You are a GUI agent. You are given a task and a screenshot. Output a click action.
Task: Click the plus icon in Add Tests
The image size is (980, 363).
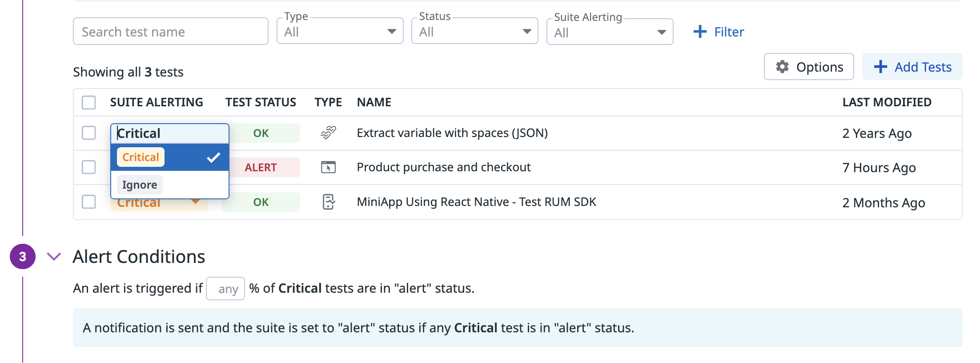point(880,67)
